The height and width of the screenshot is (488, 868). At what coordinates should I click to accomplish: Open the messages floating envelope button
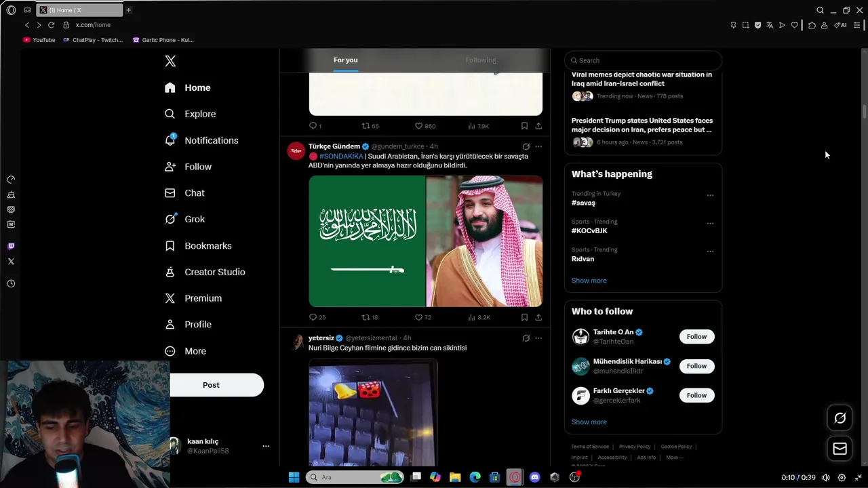[840, 449]
